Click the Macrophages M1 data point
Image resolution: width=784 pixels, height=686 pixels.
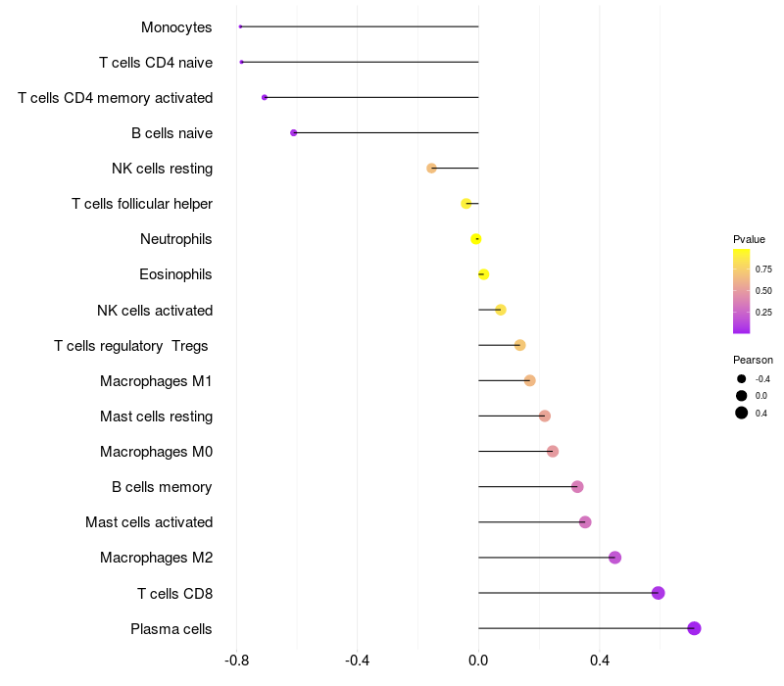click(530, 380)
